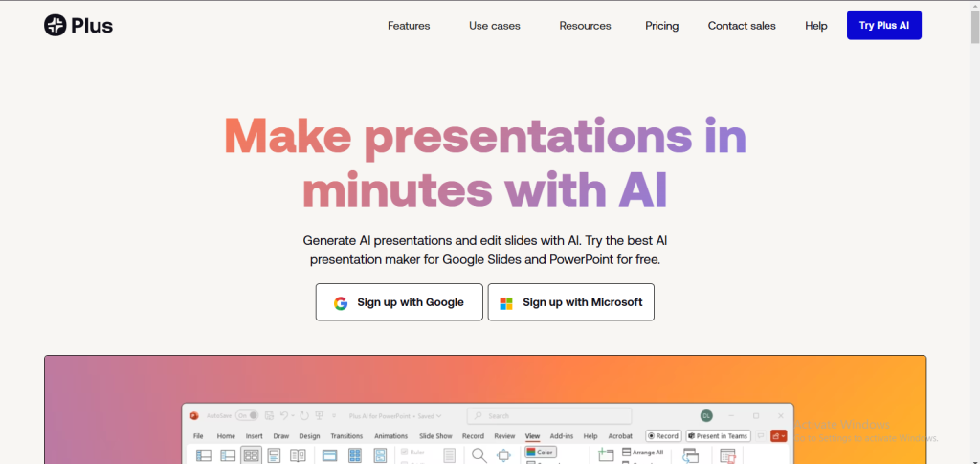
Task: Expand the Resources navigation menu
Action: pyautogui.click(x=585, y=26)
